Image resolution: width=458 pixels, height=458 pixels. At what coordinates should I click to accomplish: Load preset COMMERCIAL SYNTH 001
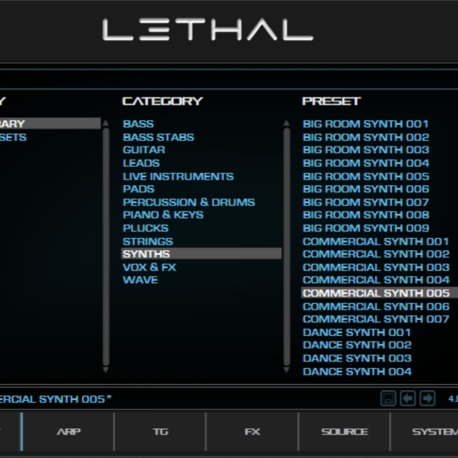click(x=376, y=241)
